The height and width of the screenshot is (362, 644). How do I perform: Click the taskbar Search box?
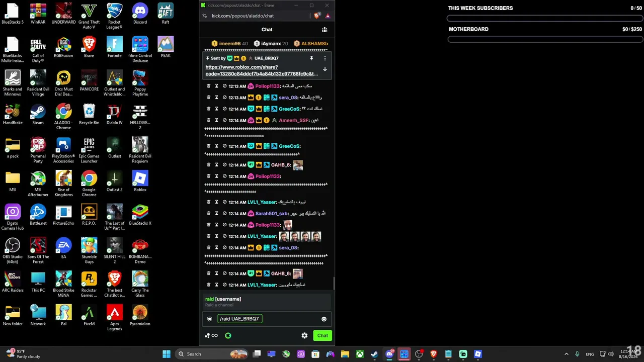212,354
